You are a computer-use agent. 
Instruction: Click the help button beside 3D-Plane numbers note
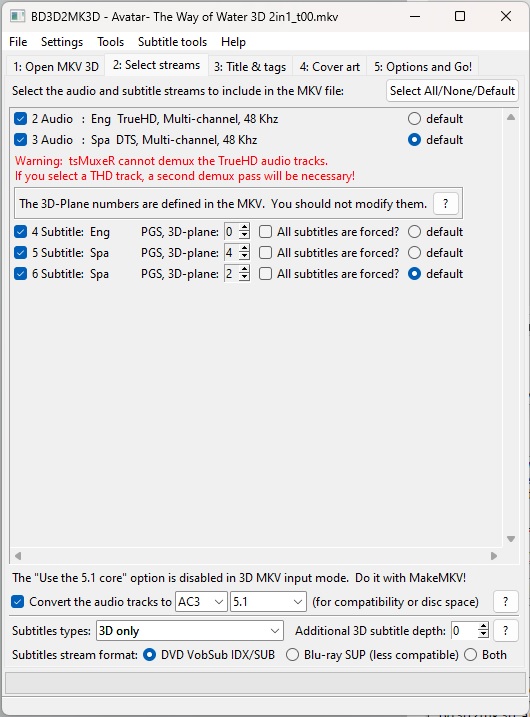coord(445,203)
